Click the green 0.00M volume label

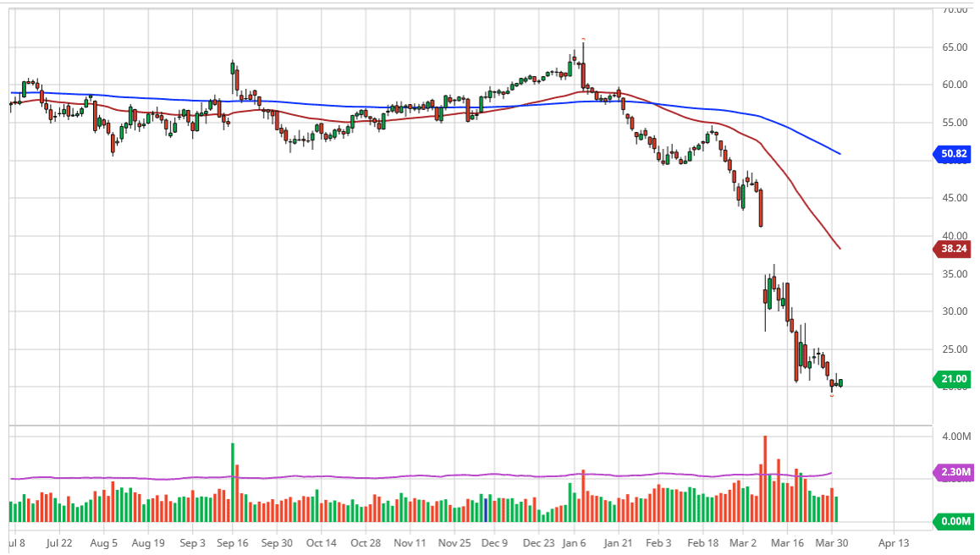click(x=952, y=521)
